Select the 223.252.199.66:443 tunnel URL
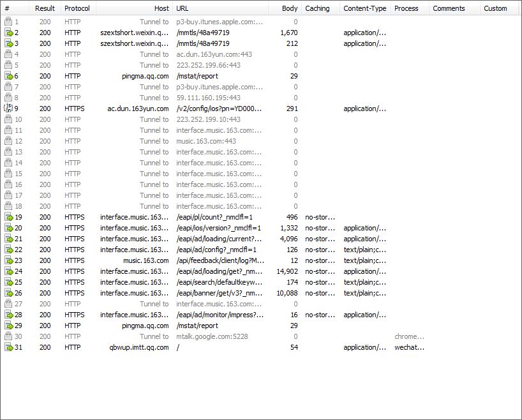522x420 pixels. [x=209, y=65]
